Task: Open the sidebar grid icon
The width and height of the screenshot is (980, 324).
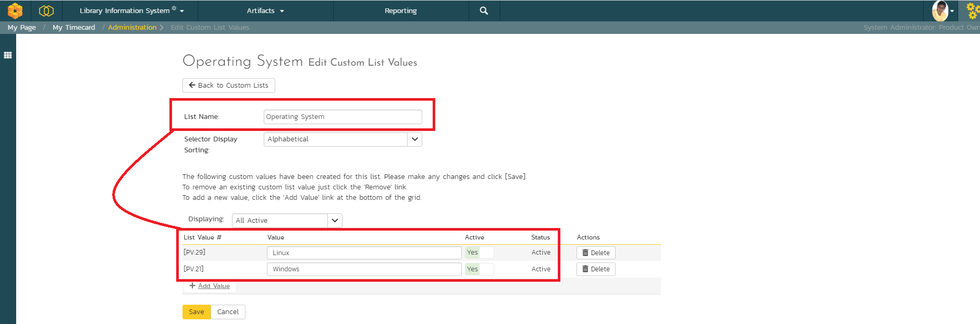Action: click(8, 55)
